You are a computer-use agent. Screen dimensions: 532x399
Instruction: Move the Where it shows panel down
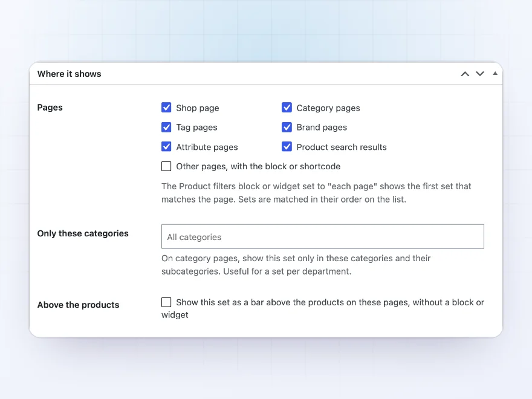480,74
